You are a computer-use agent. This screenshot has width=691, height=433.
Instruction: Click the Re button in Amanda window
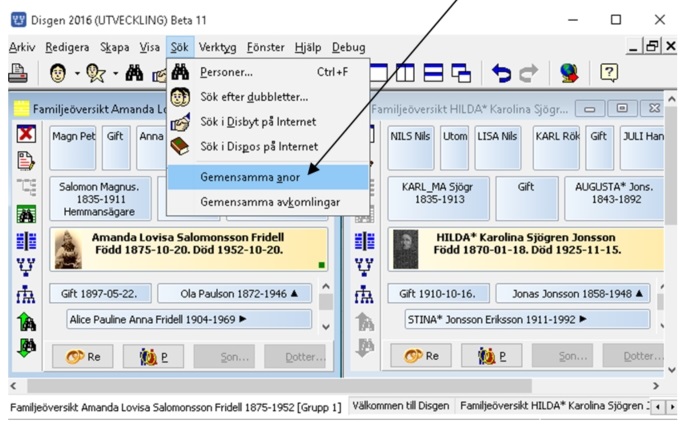83,356
